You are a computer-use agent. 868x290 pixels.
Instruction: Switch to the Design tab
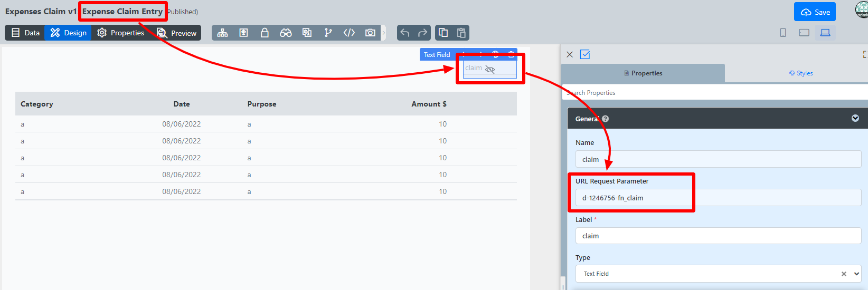[x=68, y=33]
